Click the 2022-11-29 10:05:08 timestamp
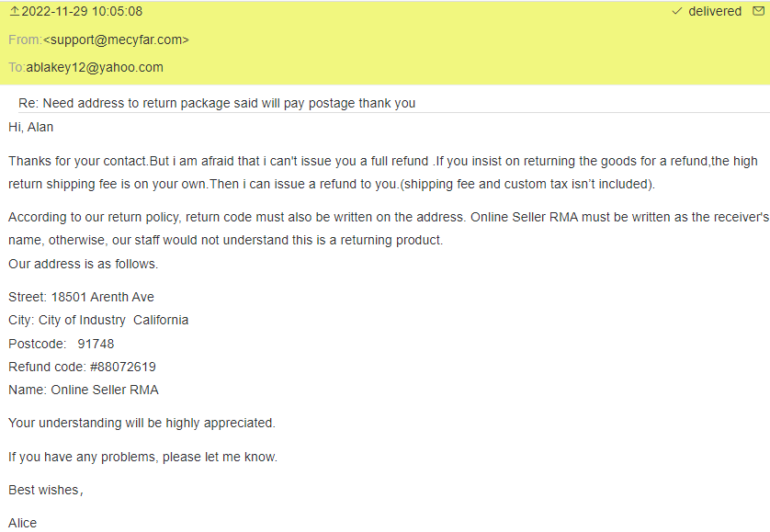The image size is (770, 532). click(x=82, y=12)
